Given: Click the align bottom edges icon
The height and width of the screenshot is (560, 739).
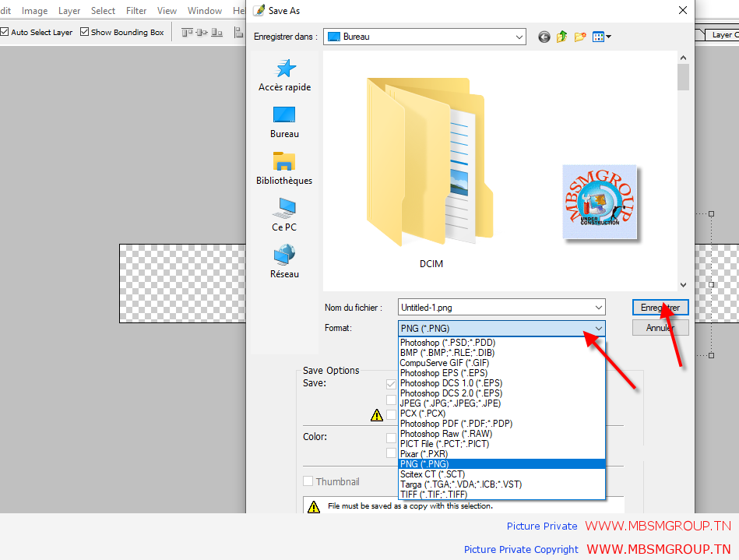Looking at the screenshot, I should pyautogui.click(x=216, y=33).
